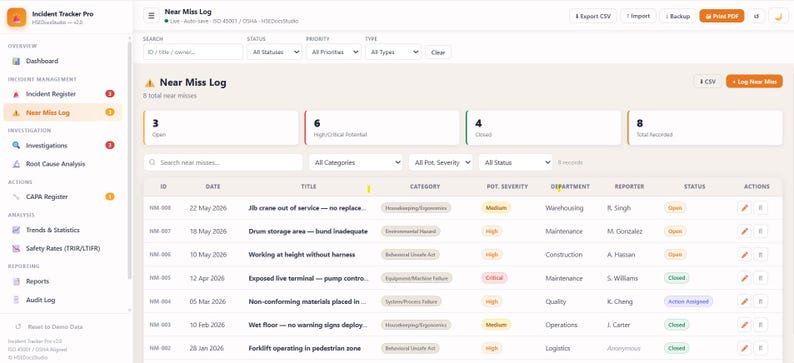Open the All Pot. Severity dropdown
Viewport: 794px width, 363px height.
point(441,163)
